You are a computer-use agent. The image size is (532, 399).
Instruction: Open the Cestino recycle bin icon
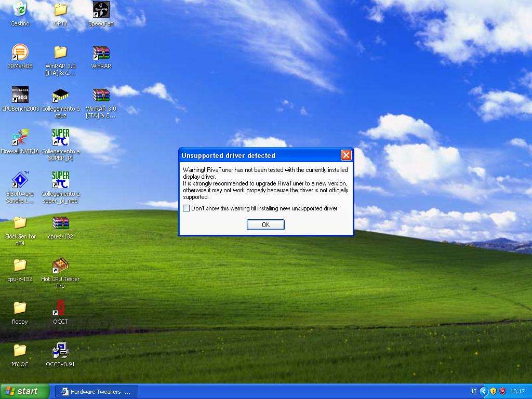(20, 9)
